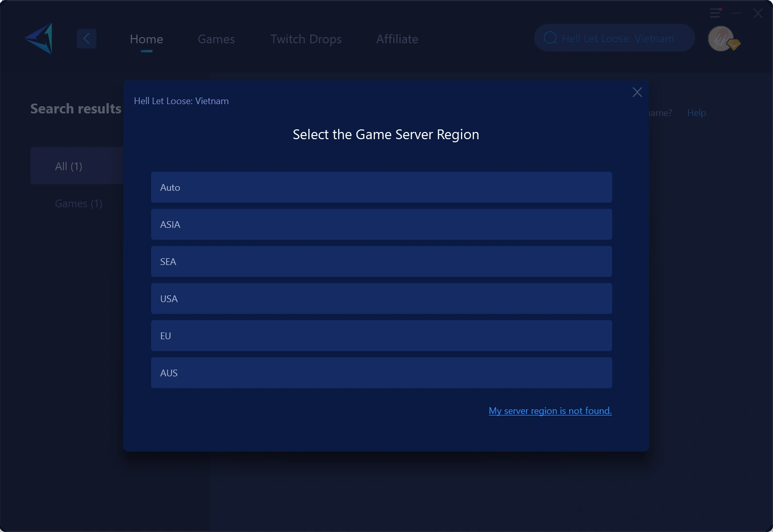The height and width of the screenshot is (532, 773).
Task: Open the hamburger menu with notification dot
Action: point(715,13)
